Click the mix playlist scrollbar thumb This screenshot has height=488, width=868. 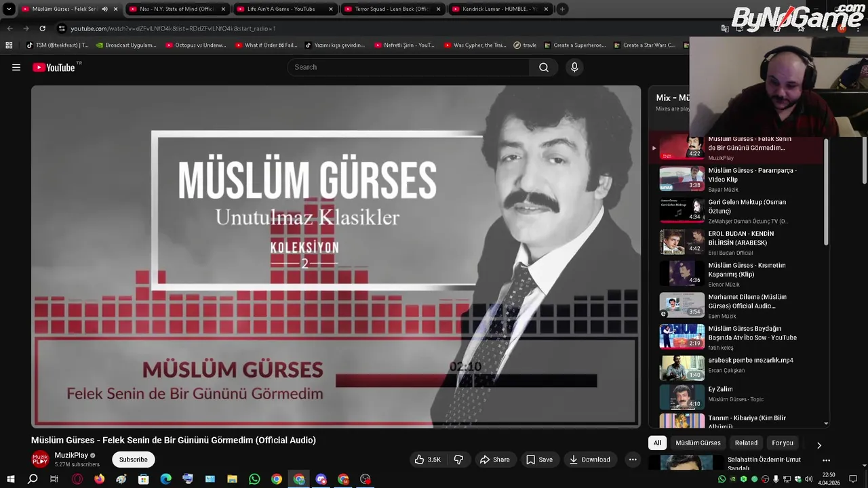pos(826,192)
